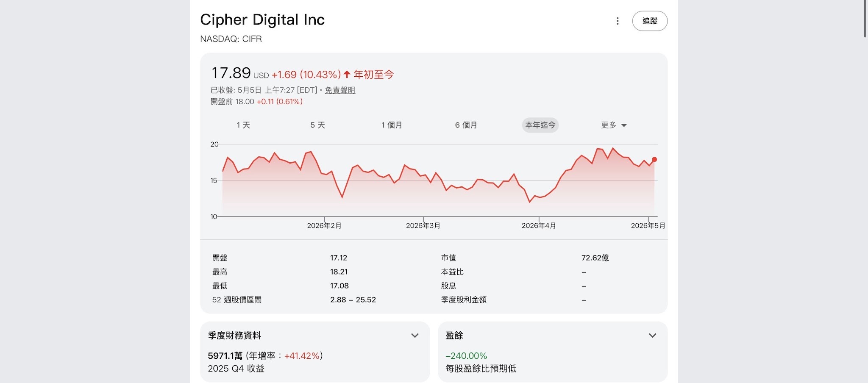The width and height of the screenshot is (868, 383).
Task: Click the 最高 value 18.21
Action: click(x=339, y=272)
